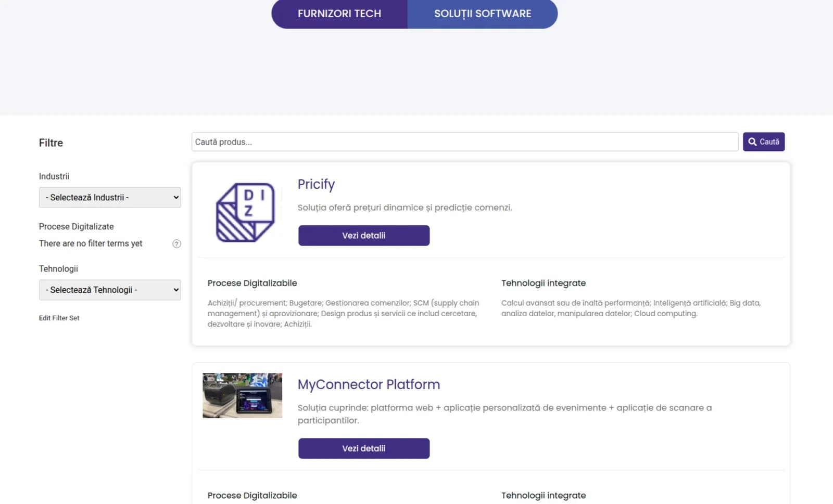Screen dimensions: 833x504
Task: Click the Industrii filter label
Action: (x=54, y=176)
